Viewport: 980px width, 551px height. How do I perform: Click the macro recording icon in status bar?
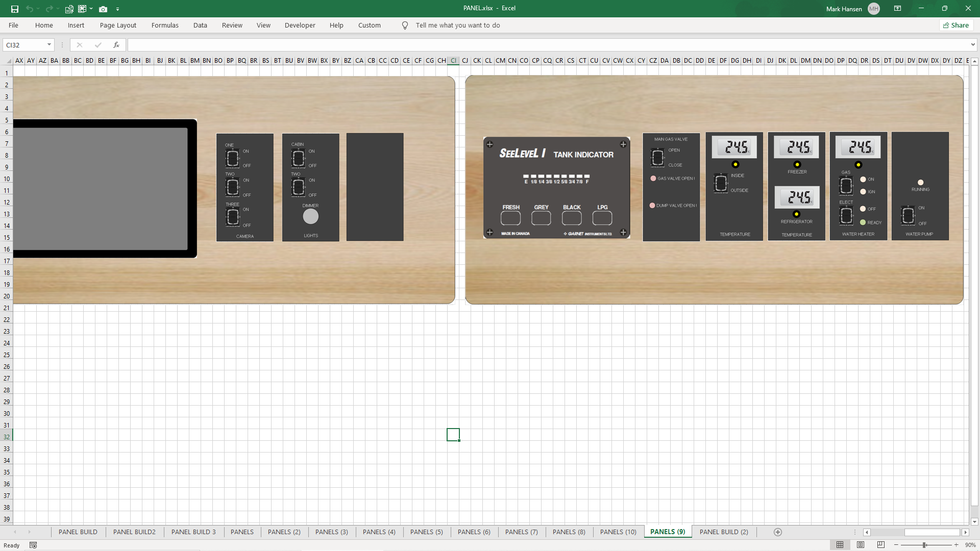pos(33,545)
